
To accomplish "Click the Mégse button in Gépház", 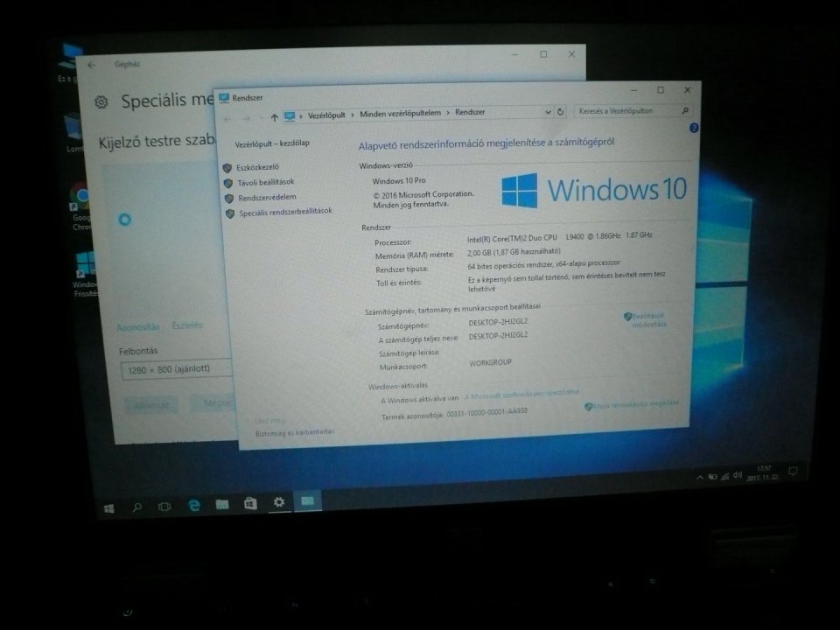I will [x=214, y=402].
